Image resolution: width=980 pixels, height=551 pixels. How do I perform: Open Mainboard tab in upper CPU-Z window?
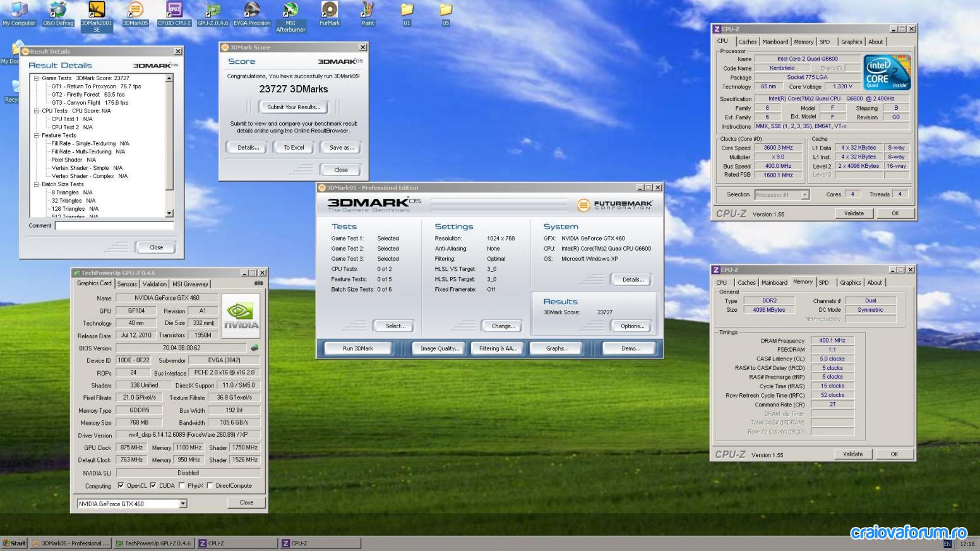(775, 42)
